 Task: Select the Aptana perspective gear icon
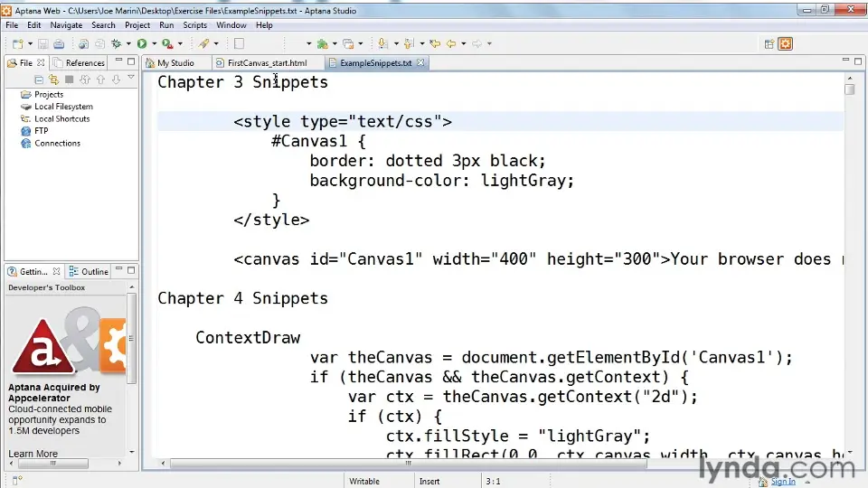(x=786, y=43)
